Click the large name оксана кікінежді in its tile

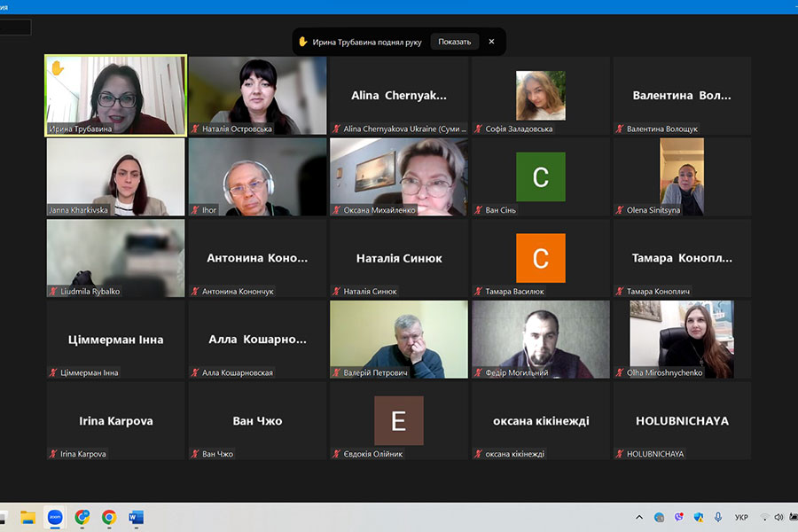tap(541, 421)
